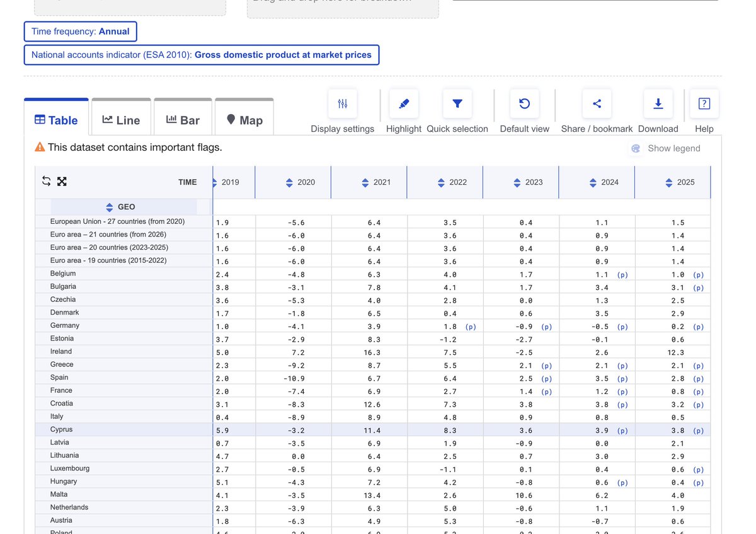Image resolution: width=756 pixels, height=534 pixels.
Task: Open Share / bookmark options
Action: 597,104
